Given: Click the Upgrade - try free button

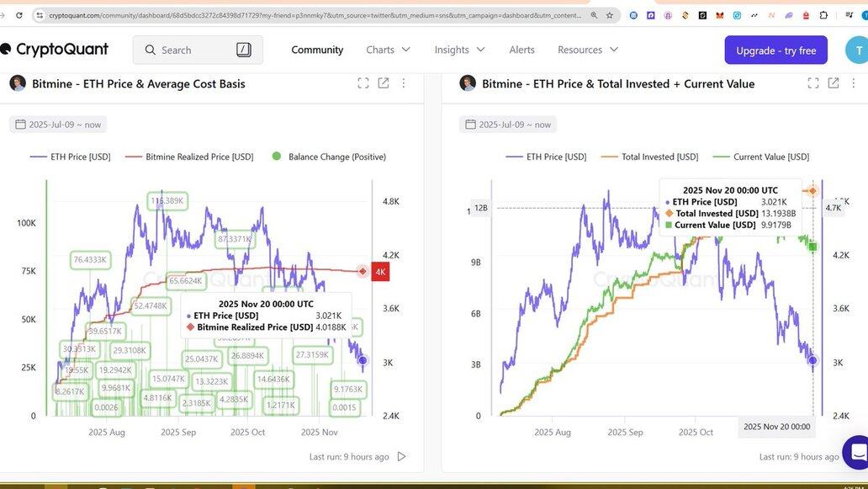Looking at the screenshot, I should [x=775, y=50].
